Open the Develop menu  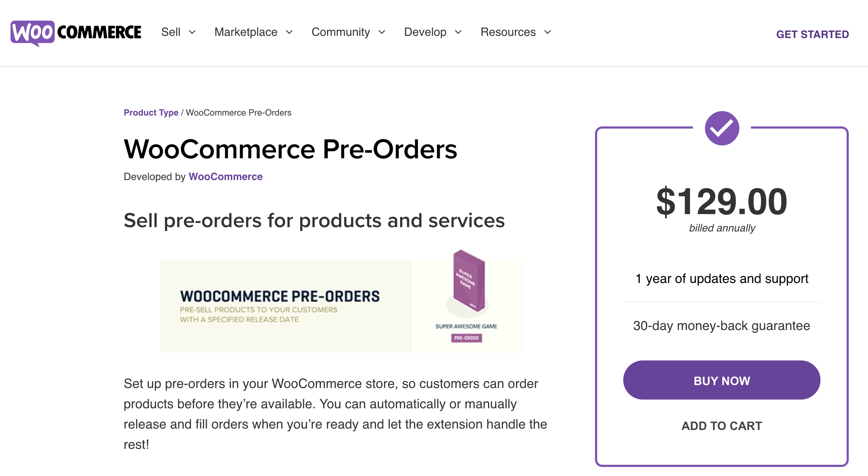point(425,32)
